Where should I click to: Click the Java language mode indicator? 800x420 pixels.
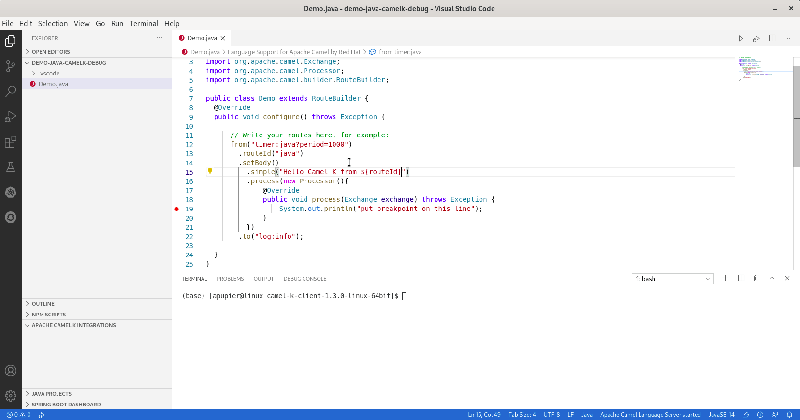[x=587, y=415]
